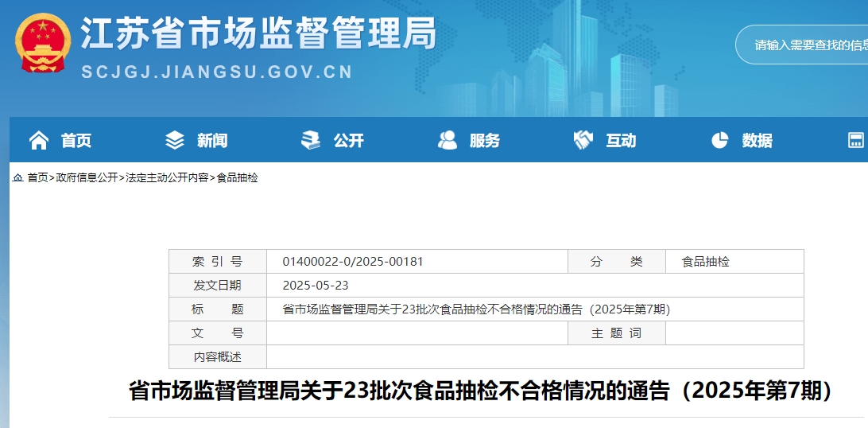Open the 互动 navigation menu item
The image size is (868, 428).
[621, 141]
